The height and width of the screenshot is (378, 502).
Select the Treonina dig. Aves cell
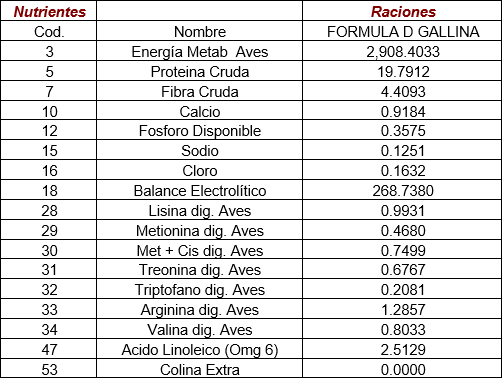tap(199, 269)
